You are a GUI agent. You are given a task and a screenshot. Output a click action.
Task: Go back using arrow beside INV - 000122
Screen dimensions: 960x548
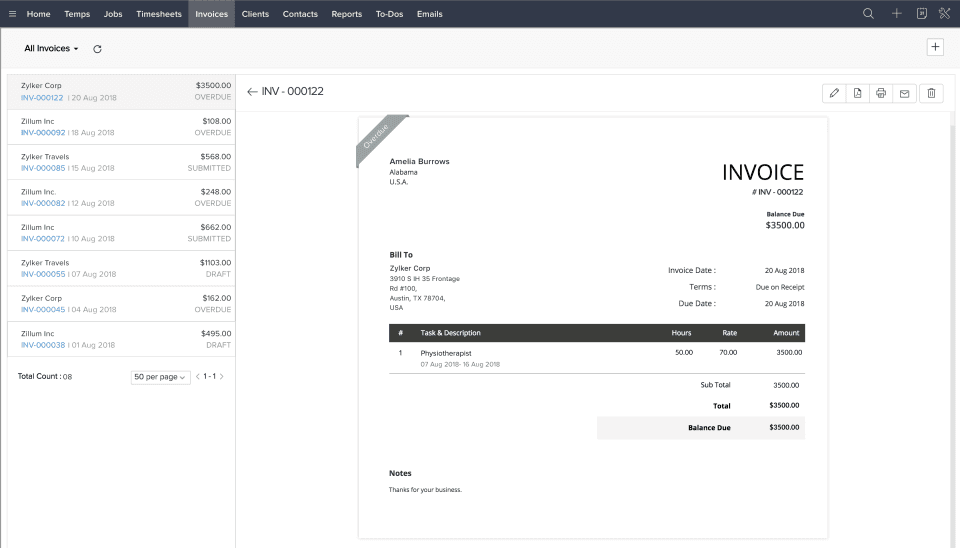(252, 92)
